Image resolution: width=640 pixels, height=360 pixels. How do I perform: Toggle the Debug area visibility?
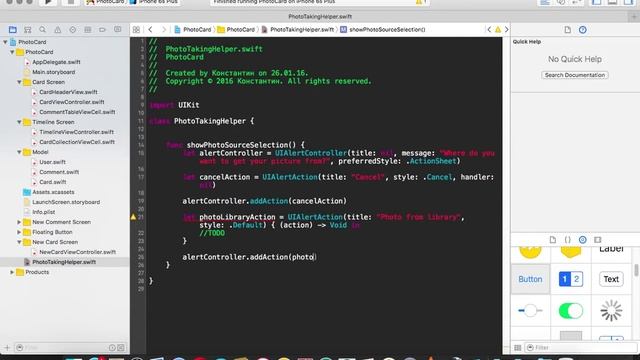[612, 2]
